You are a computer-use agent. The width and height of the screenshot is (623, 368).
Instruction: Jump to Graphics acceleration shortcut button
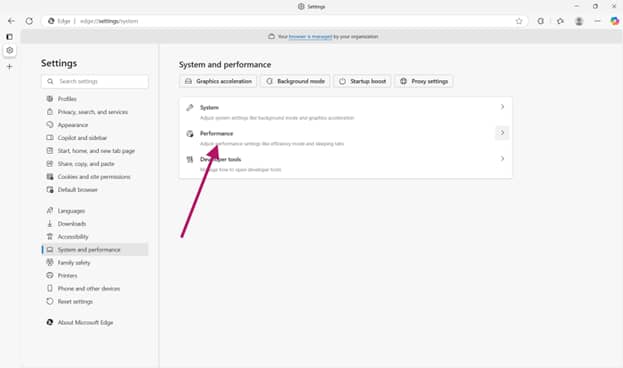point(218,81)
